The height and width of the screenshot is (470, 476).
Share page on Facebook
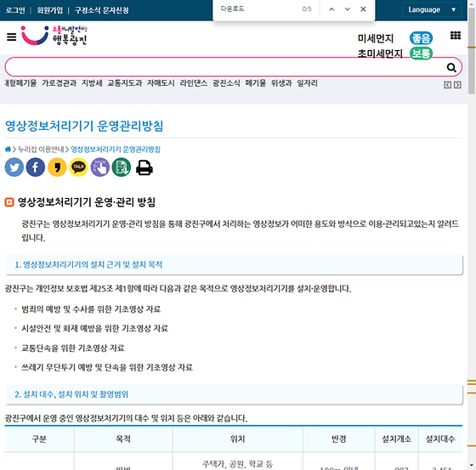click(36, 167)
